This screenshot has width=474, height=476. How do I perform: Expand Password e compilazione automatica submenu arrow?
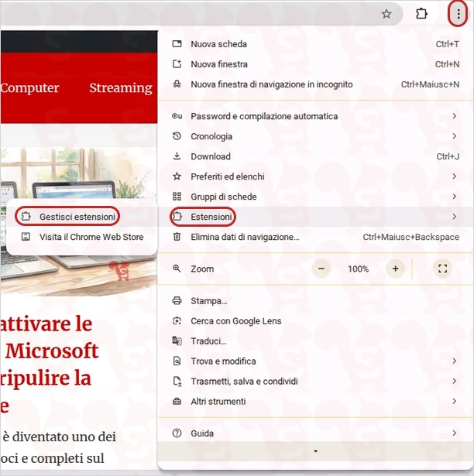click(454, 116)
